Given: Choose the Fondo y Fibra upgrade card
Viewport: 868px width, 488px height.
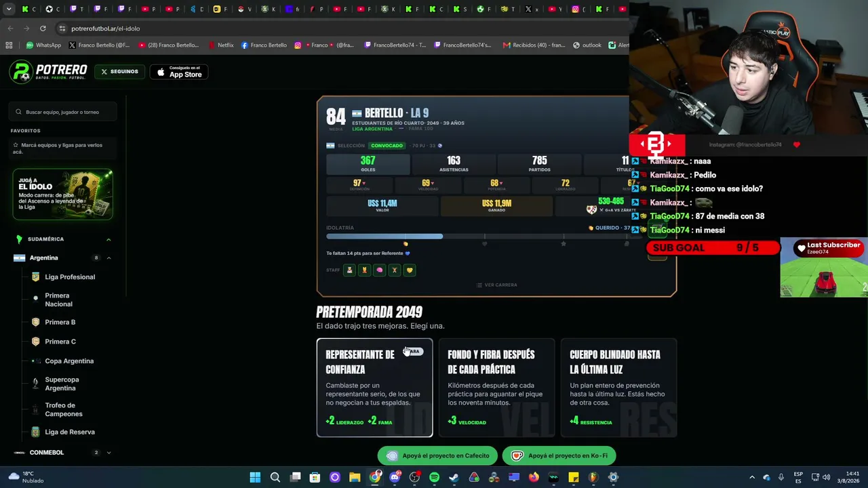Looking at the screenshot, I should 496,388.
